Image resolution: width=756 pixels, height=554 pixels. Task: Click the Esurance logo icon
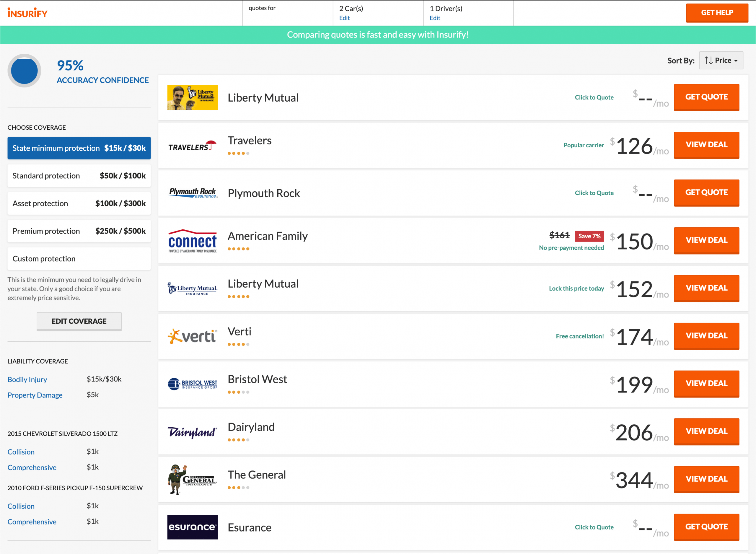193,527
